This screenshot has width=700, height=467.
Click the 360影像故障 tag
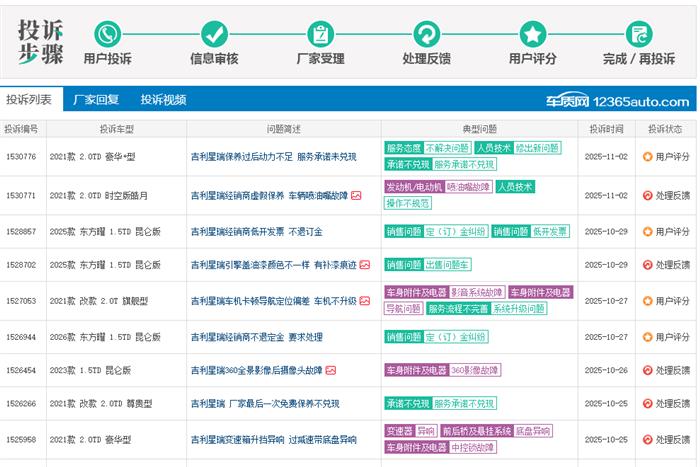click(474, 370)
